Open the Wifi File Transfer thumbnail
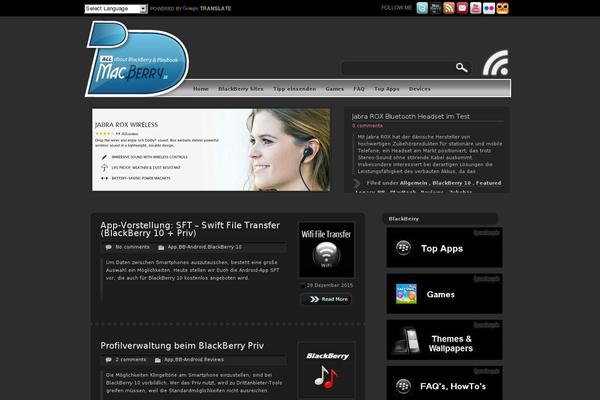 pos(326,250)
